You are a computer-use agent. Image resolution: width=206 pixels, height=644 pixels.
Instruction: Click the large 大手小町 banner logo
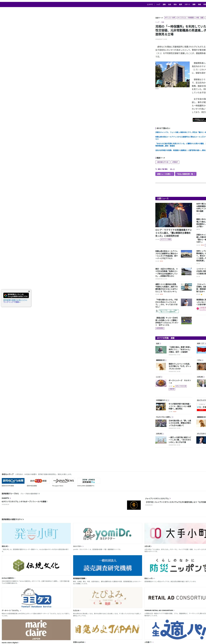click(x=175, y=533)
